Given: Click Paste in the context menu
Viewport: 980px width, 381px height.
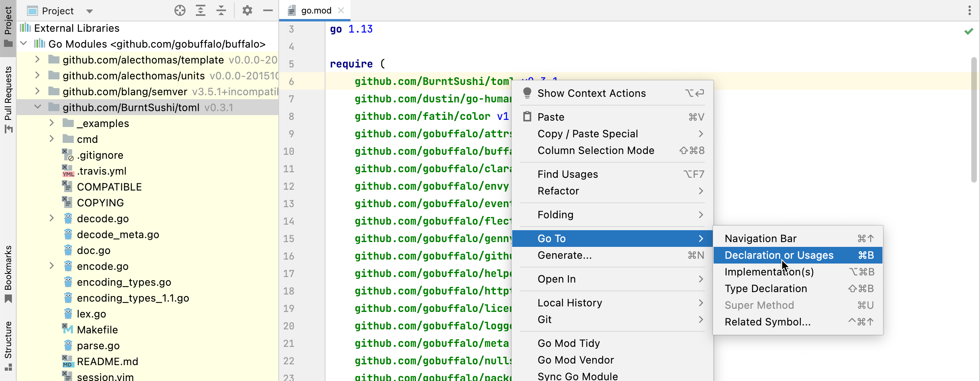Looking at the screenshot, I should 551,117.
